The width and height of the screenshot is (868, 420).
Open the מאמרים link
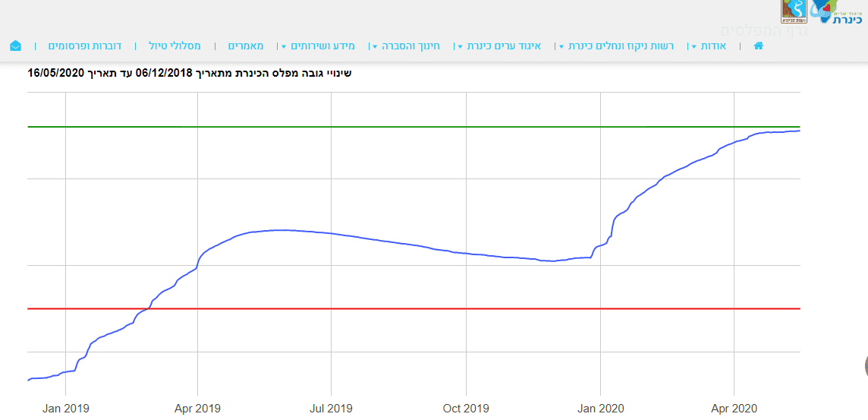[x=246, y=46]
